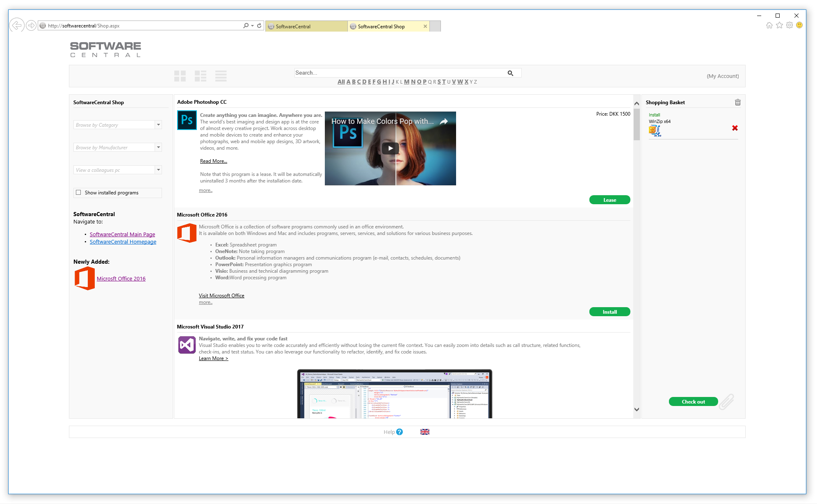
Task: Open Microsoft Office 2016 under Newly Added
Action: [x=121, y=278]
